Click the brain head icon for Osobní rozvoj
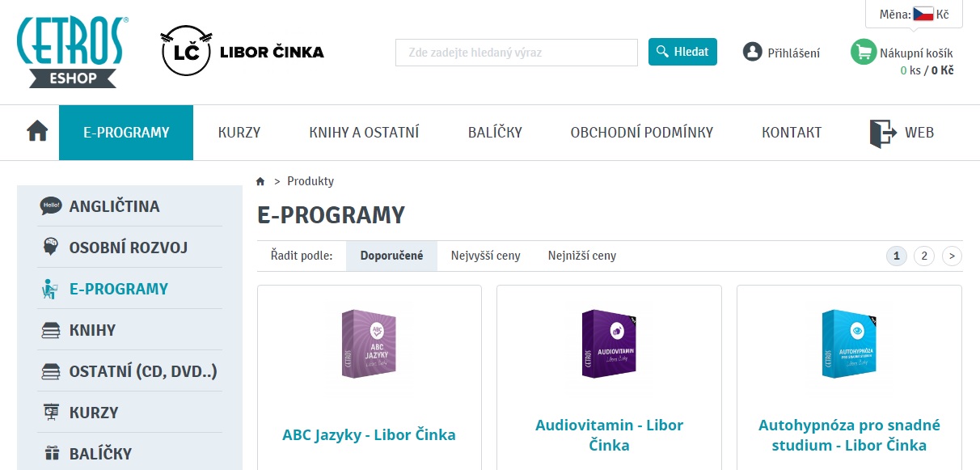The height and width of the screenshot is (470, 980). point(50,248)
